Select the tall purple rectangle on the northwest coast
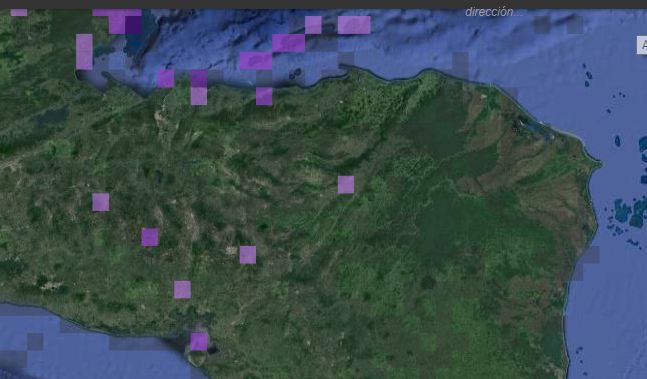The height and width of the screenshot is (379, 647). tap(84, 52)
